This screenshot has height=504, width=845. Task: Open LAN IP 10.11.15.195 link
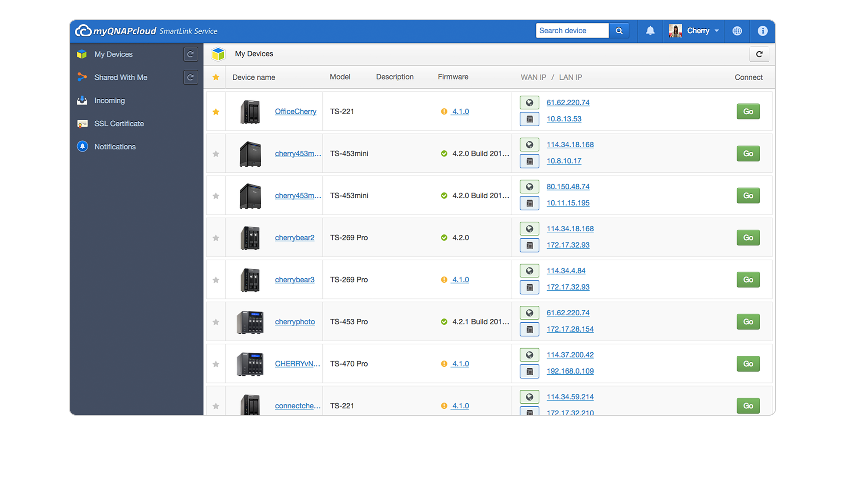(x=568, y=203)
